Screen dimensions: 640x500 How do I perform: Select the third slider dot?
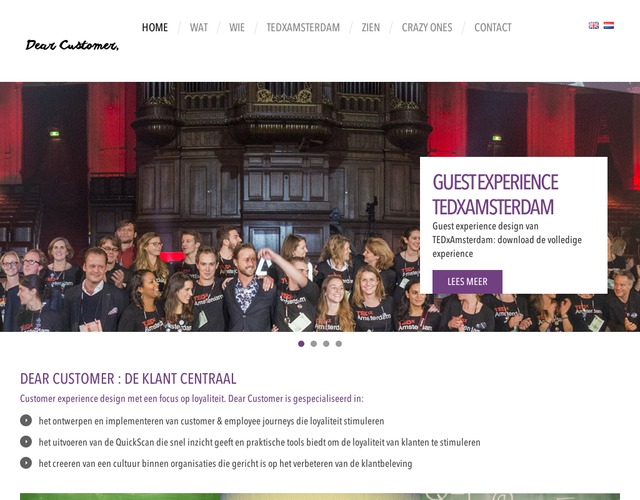click(326, 344)
